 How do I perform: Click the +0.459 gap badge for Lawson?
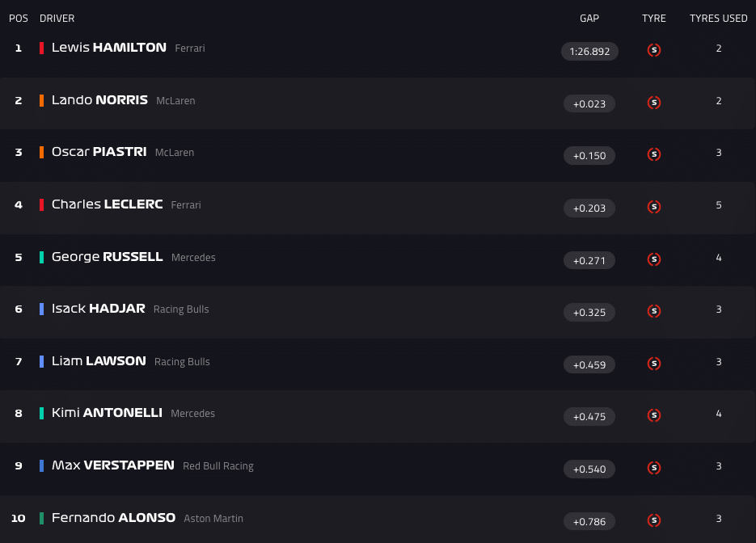pyautogui.click(x=589, y=365)
